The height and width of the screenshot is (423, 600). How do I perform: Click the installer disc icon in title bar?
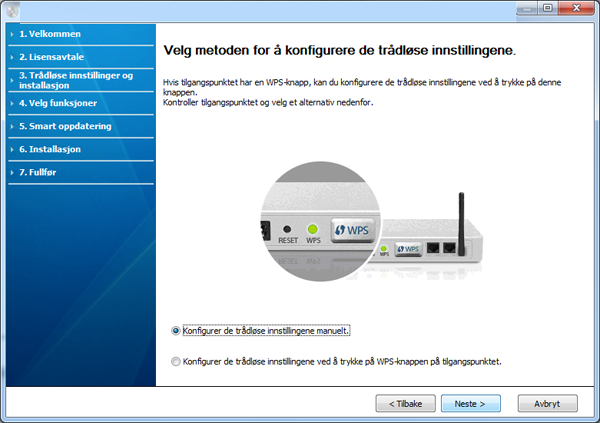pyautogui.click(x=11, y=11)
